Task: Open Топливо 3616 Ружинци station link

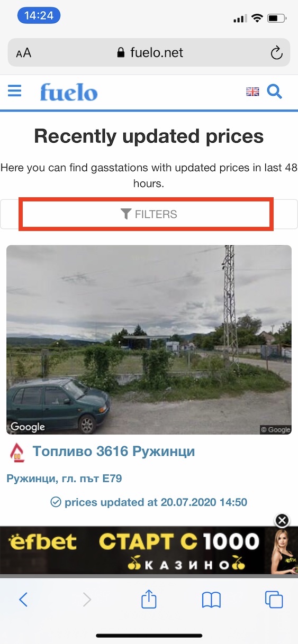Action: pos(114,451)
